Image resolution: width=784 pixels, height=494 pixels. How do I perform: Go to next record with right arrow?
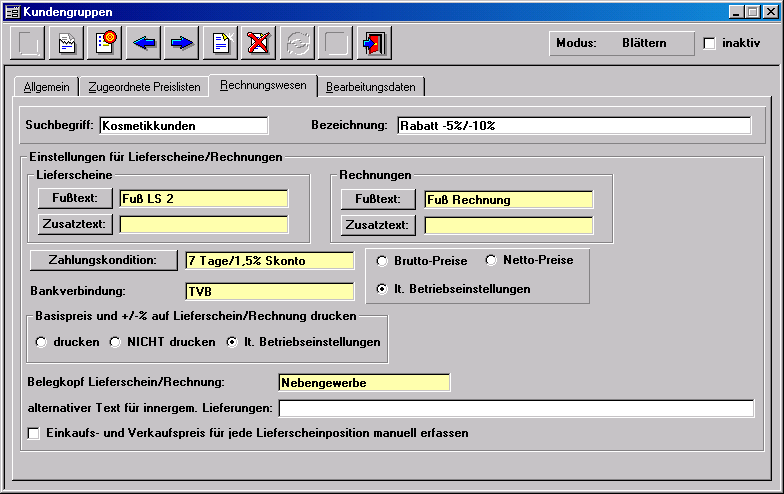pos(181,43)
